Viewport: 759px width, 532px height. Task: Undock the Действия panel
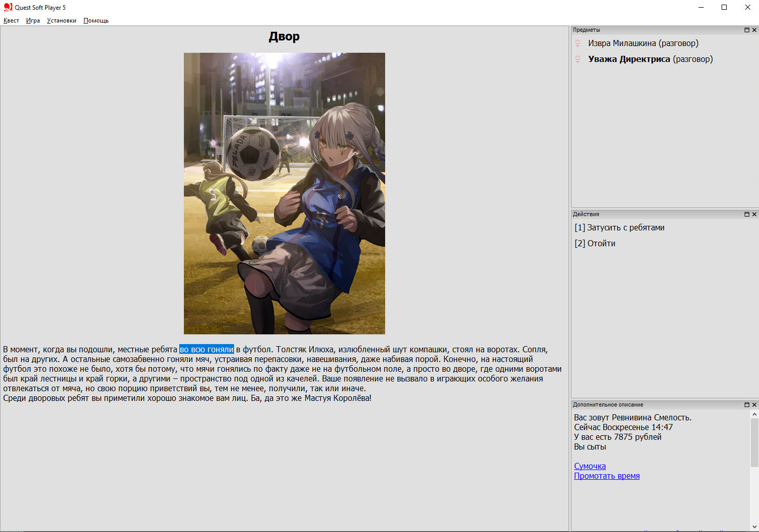point(747,215)
